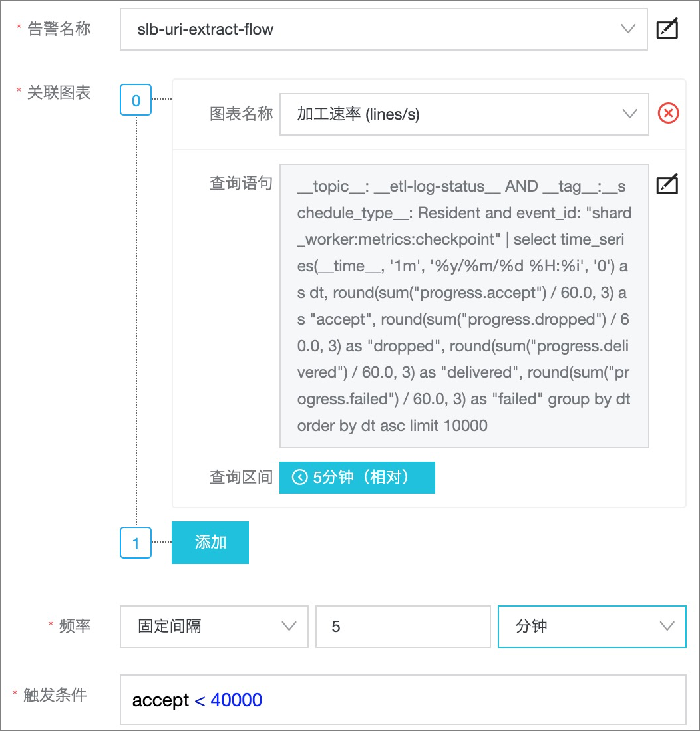Image resolution: width=700 pixels, height=731 pixels.
Task: Click the 关联图表 label
Action: (x=59, y=92)
